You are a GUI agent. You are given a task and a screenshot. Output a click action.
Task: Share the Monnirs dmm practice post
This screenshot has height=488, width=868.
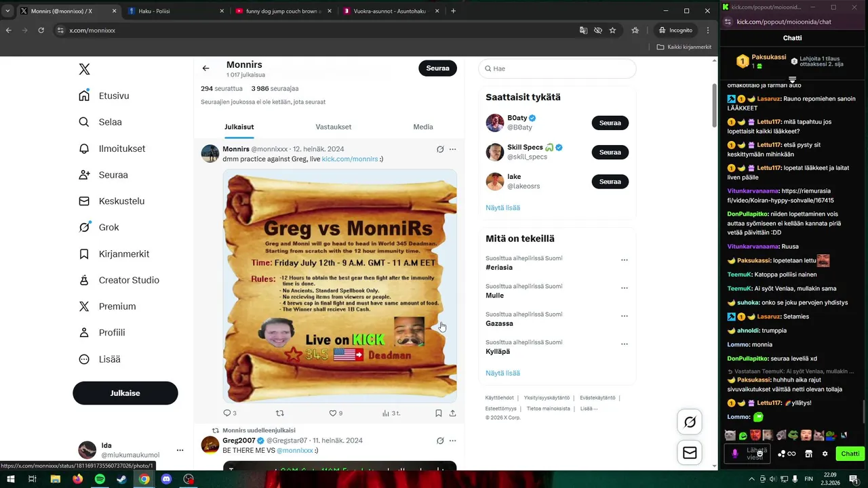(452, 413)
